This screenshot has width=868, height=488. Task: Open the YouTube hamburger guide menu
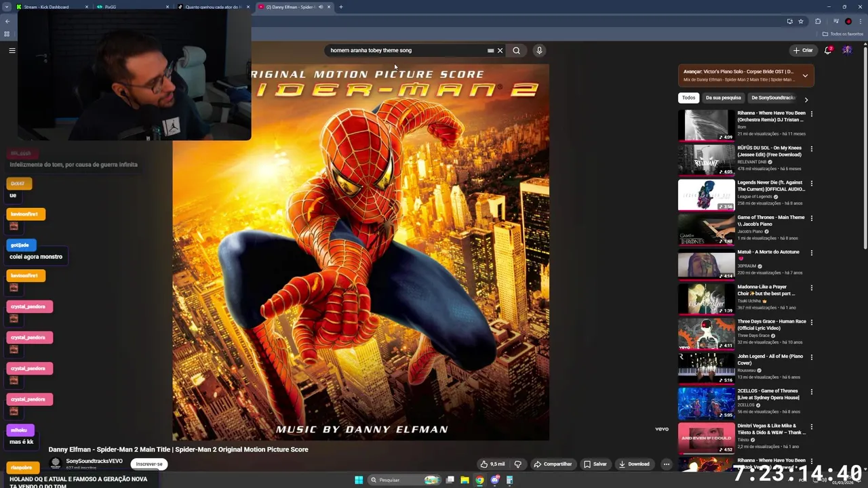pos(12,50)
